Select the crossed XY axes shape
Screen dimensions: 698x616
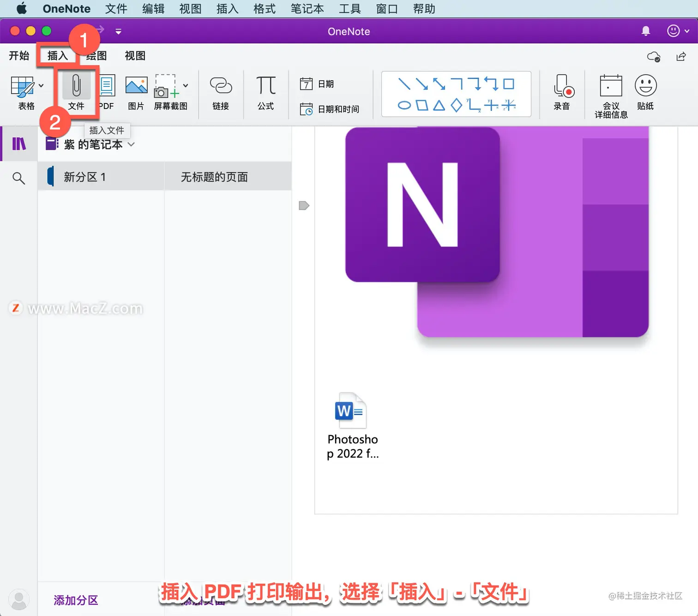(x=491, y=105)
